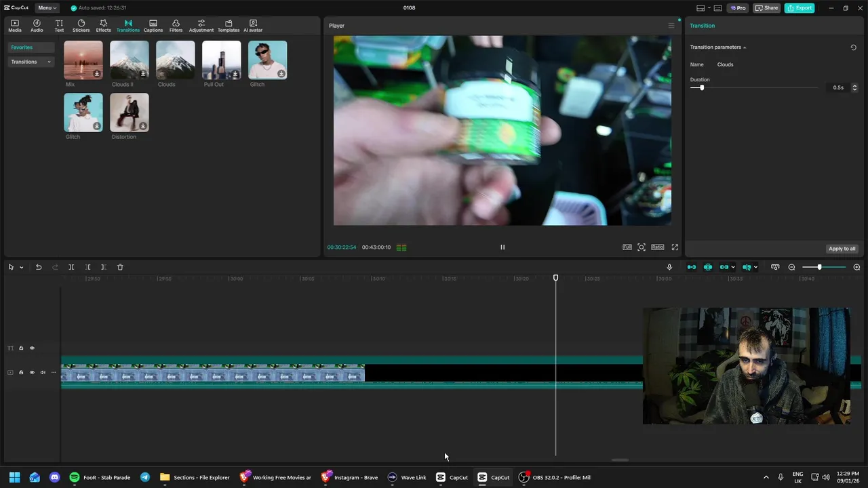
Task: Adjust the Duration slider
Action: coord(702,87)
